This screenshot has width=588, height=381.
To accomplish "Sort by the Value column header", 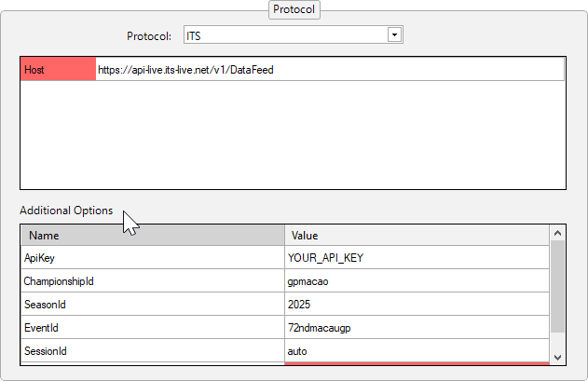I will (x=417, y=236).
